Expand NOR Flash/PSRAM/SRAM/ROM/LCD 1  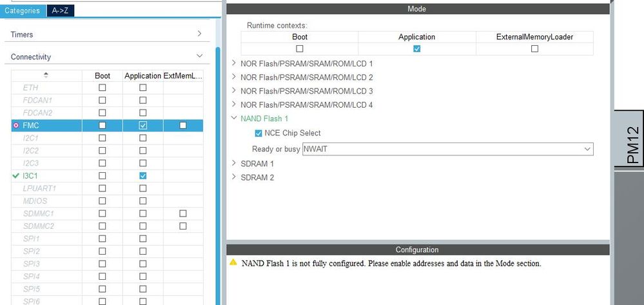pos(234,63)
